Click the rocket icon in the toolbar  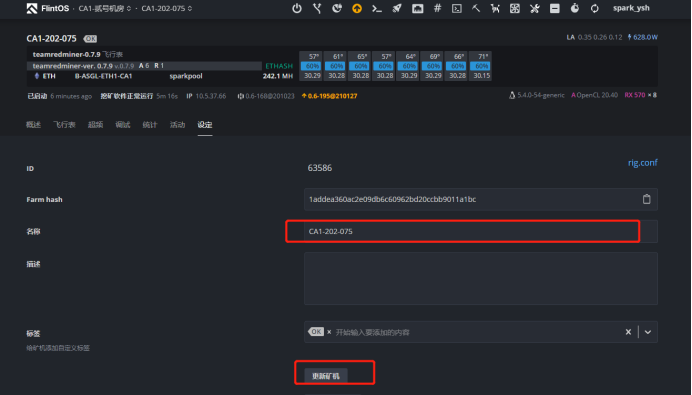(397, 8)
